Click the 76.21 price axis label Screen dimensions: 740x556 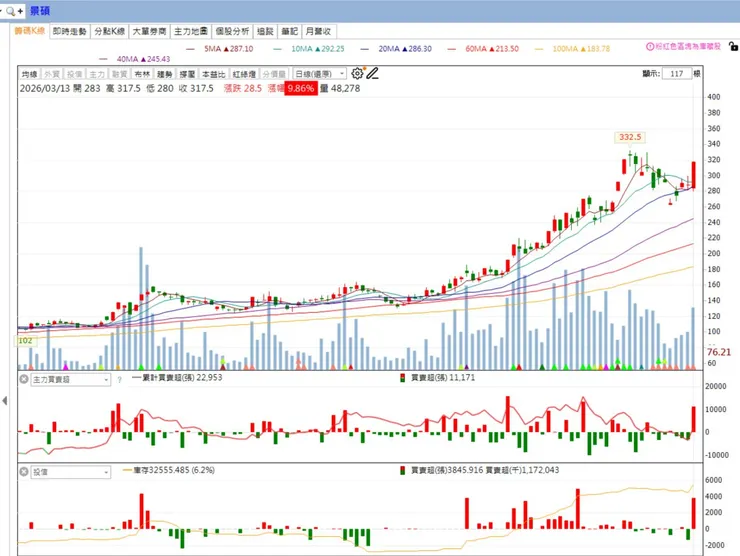[719, 352]
